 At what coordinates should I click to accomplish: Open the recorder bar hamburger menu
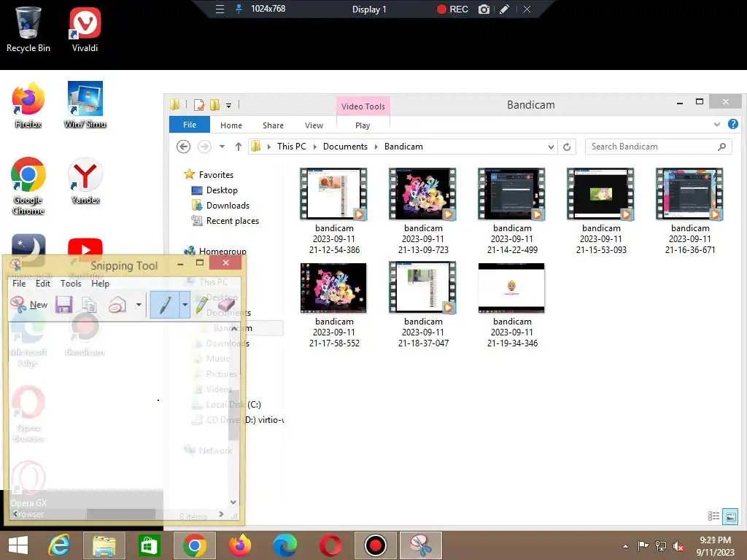pos(220,9)
